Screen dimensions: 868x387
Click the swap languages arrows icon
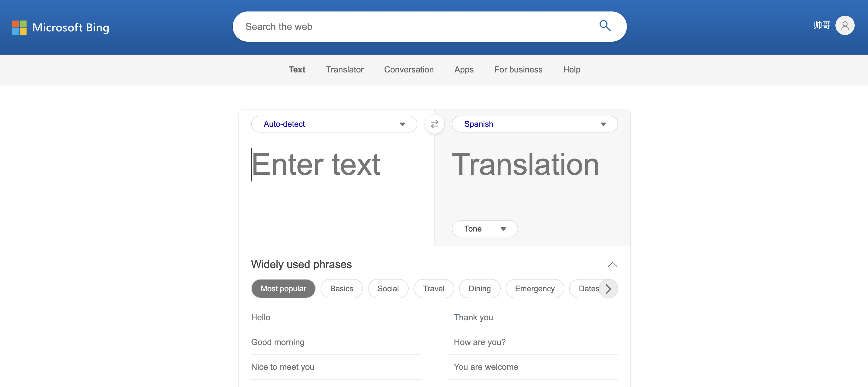coord(434,124)
